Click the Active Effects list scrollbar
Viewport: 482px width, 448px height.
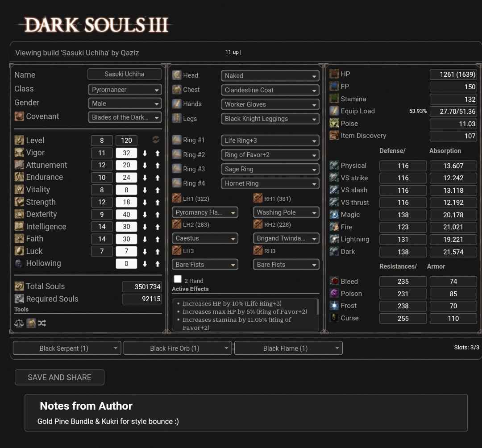tap(318, 307)
